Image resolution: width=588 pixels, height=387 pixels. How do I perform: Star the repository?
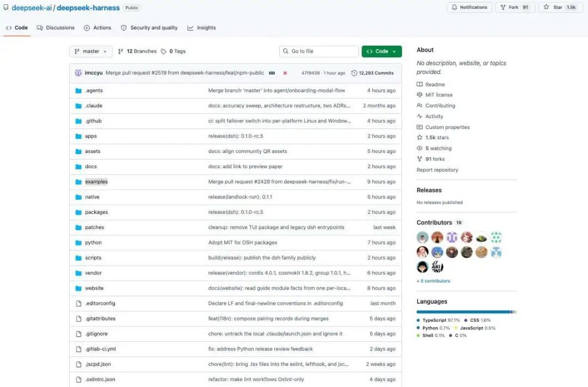coord(560,7)
